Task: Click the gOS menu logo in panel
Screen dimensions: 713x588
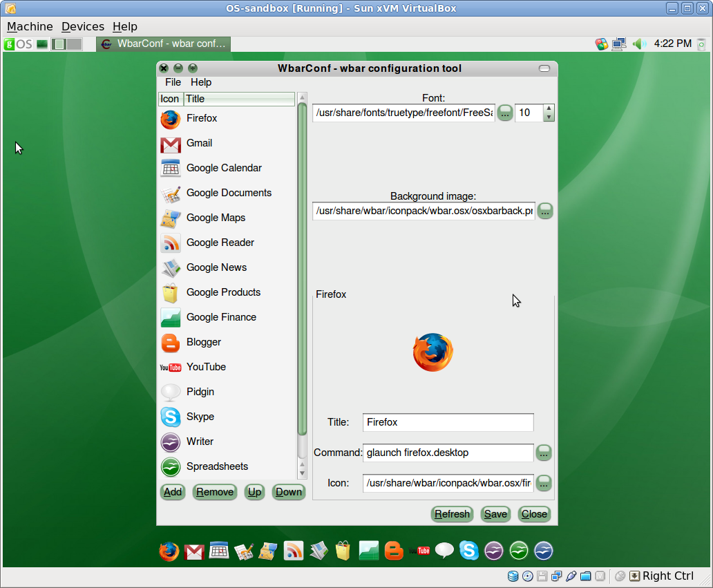Action: [18, 44]
